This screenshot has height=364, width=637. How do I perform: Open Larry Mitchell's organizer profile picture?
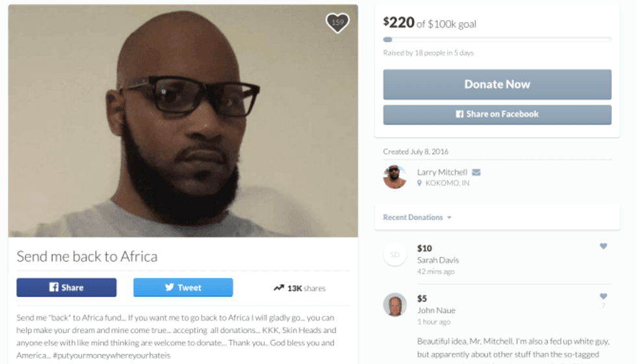(x=395, y=177)
